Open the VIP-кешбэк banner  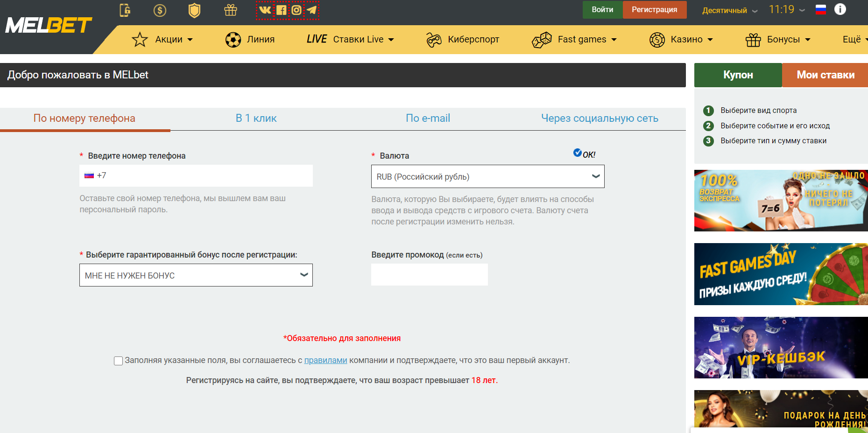click(781, 348)
